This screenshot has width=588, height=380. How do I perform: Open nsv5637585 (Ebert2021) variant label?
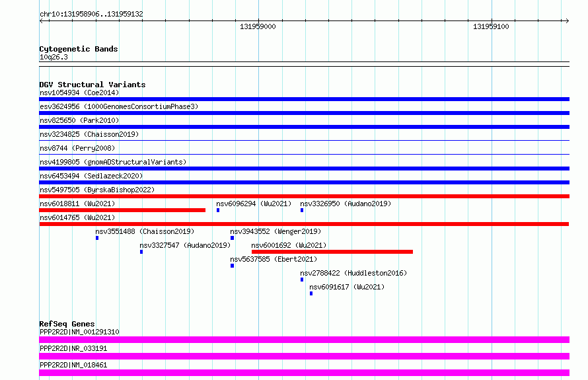[x=274, y=259]
